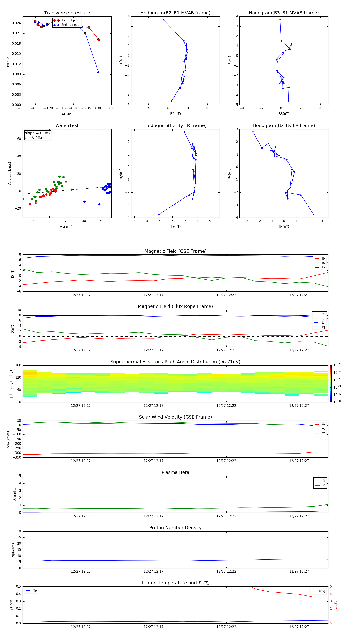This screenshot has height=644, width=351.
Task: Click '12/27 12:12' tick under Solar Wind Velocity
Action: point(81,461)
